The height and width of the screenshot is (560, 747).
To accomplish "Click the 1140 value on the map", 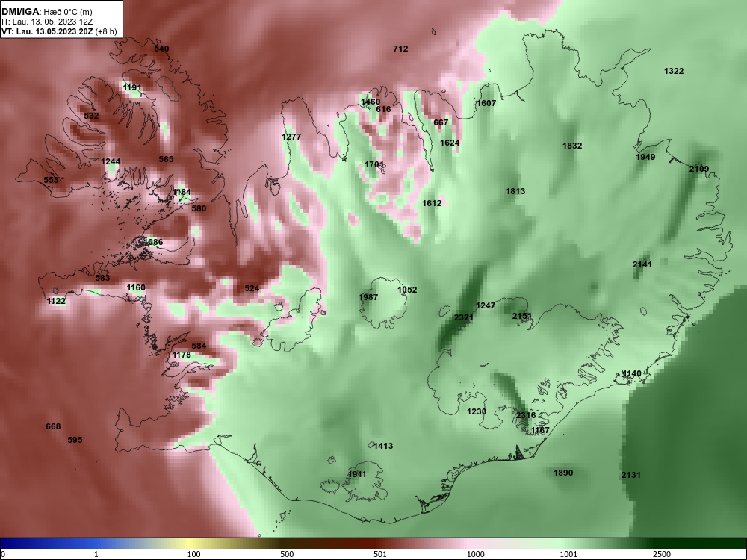I will coord(632,373).
